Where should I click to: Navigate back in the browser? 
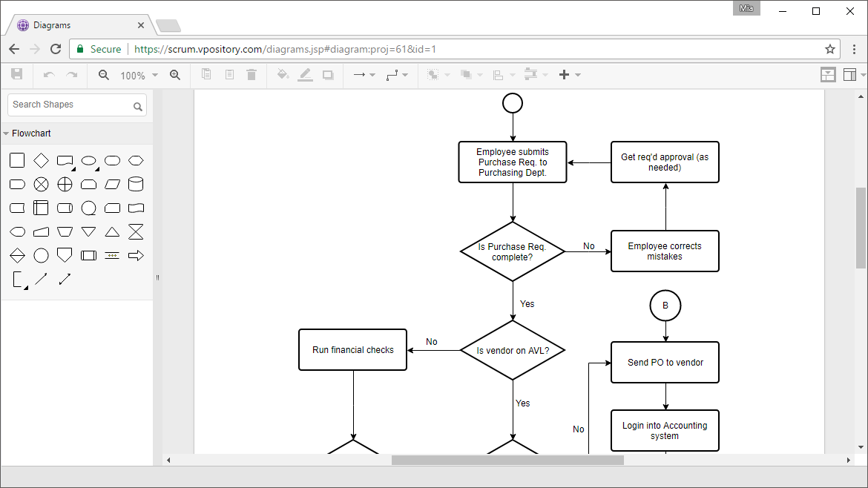pyautogui.click(x=13, y=47)
